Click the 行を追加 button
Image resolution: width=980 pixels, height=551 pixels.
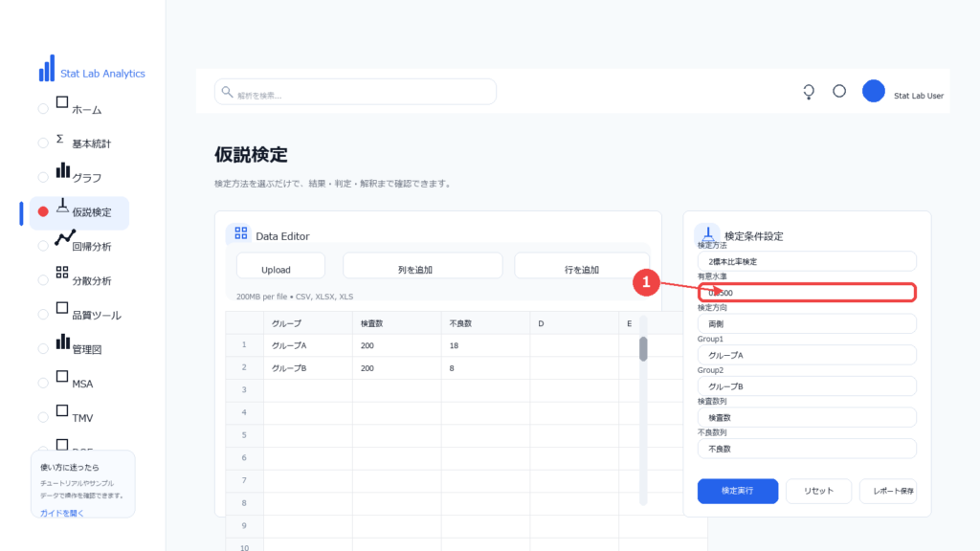[582, 266]
